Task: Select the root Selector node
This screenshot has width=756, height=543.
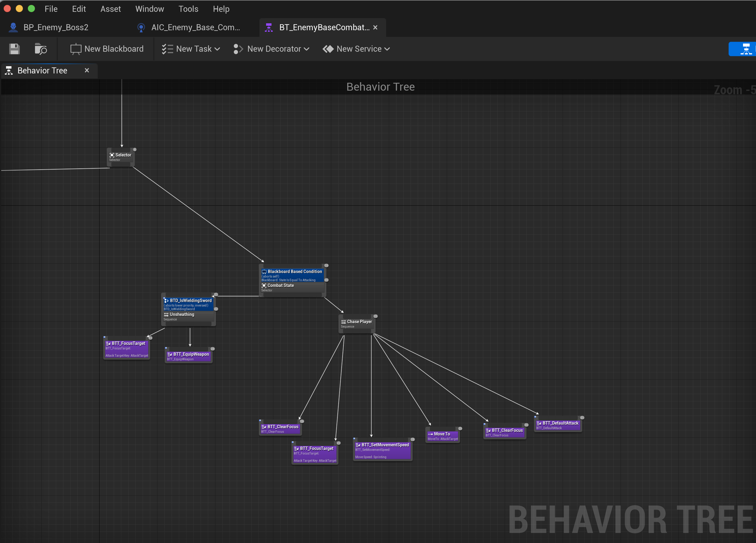Action: tap(121, 157)
